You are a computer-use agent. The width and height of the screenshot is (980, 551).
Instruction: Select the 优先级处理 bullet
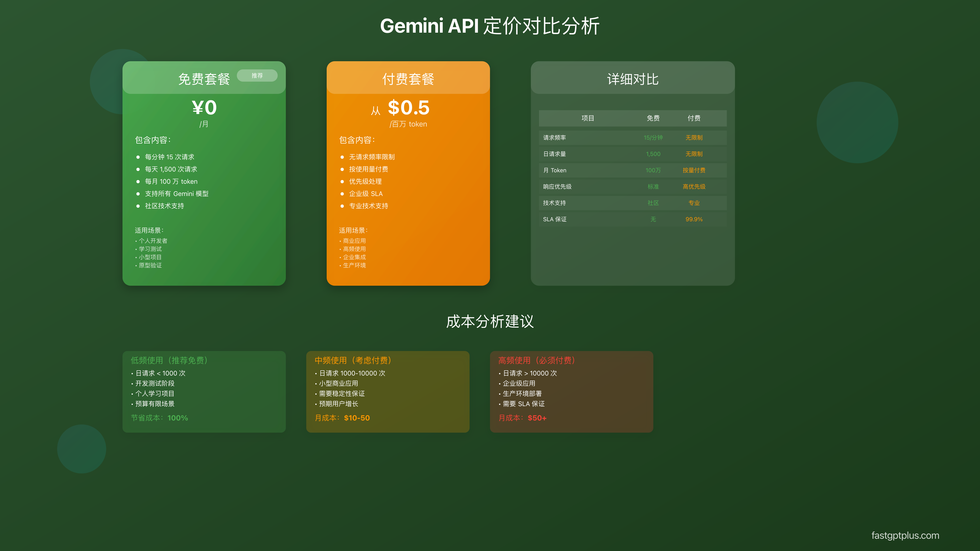[x=365, y=181]
